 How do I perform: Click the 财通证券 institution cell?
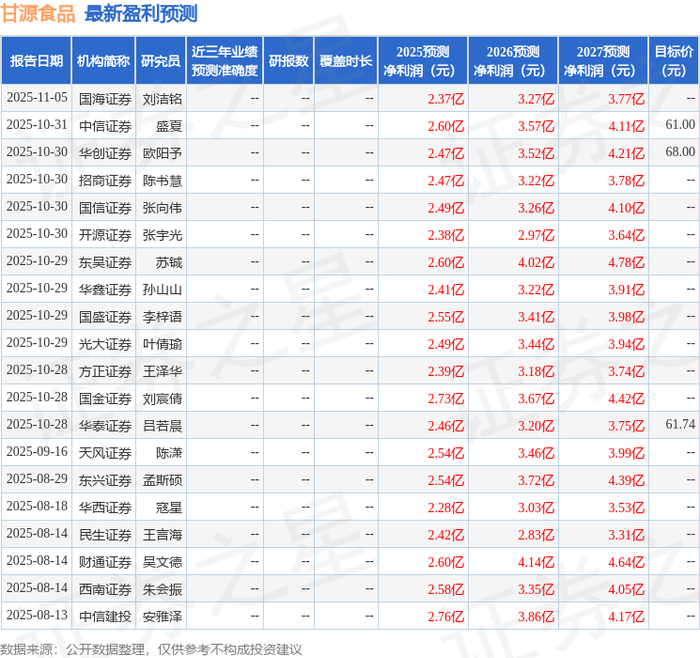coord(105,562)
